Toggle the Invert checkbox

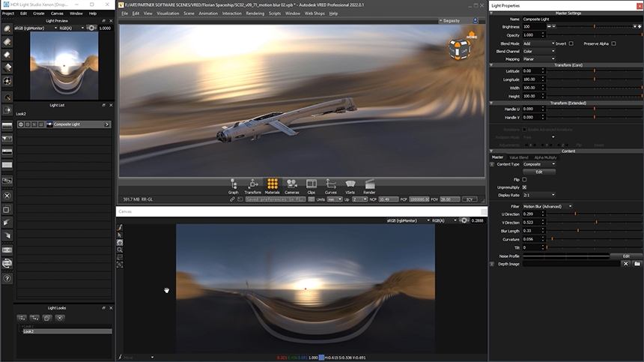[571, 43]
